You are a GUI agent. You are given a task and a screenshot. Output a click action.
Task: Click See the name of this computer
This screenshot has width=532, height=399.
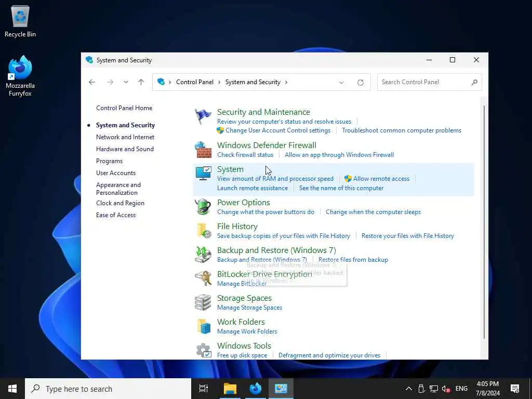pyautogui.click(x=341, y=188)
